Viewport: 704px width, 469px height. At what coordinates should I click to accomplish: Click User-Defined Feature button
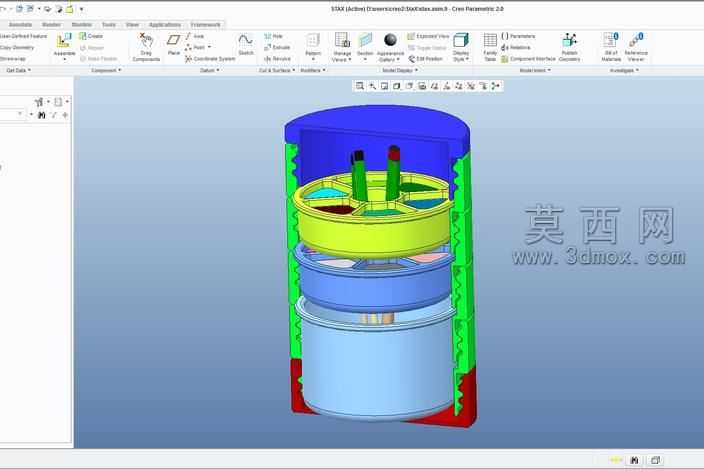point(23,36)
